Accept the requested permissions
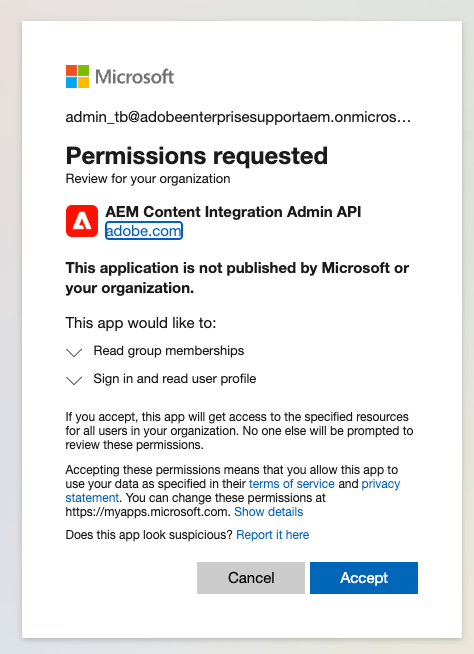 pyautogui.click(x=364, y=578)
